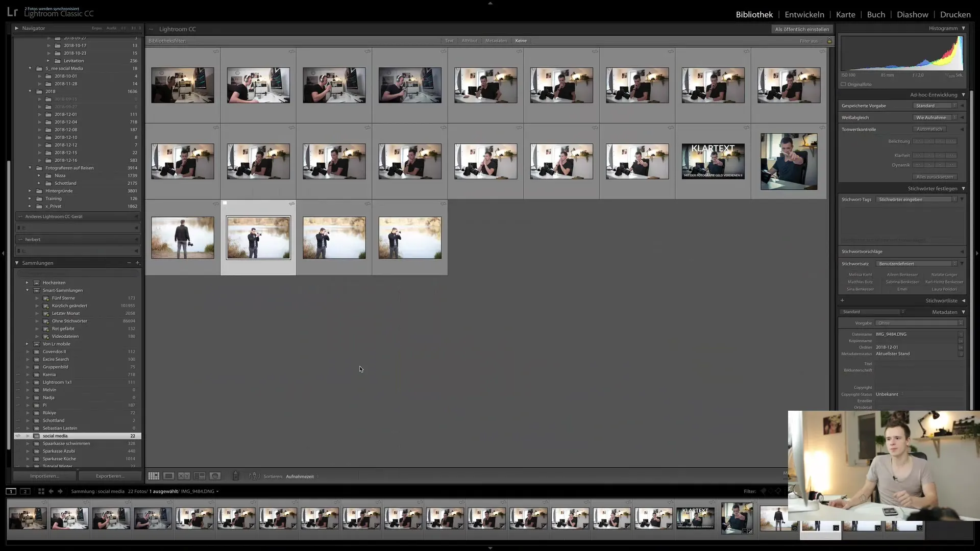
Task: Click Importieren button
Action: click(44, 476)
